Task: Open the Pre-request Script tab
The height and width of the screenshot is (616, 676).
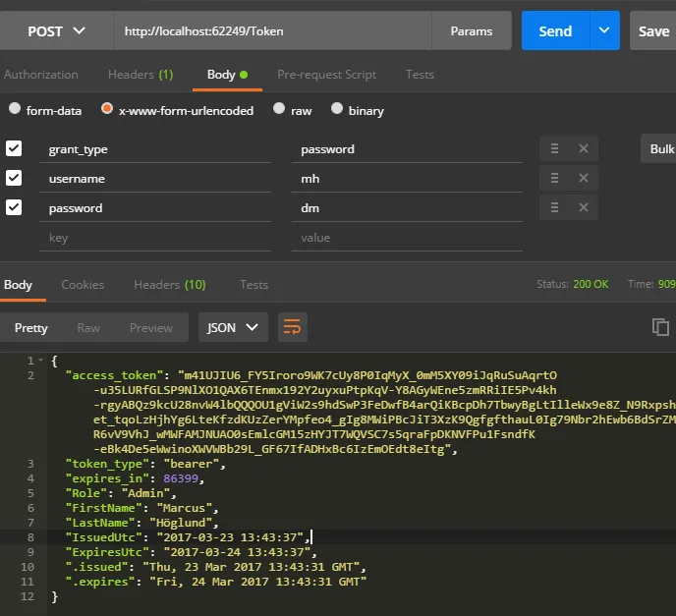Action: (x=326, y=75)
